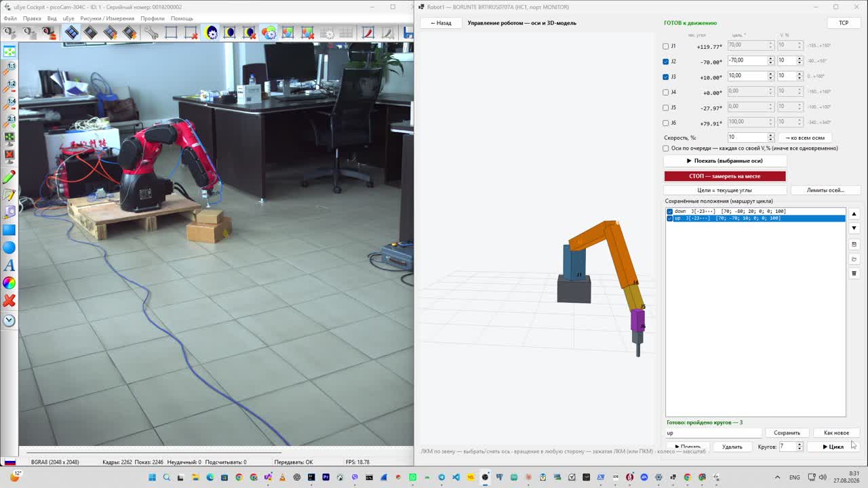Move selected position down with arrow icon
Viewport: 868px width, 488px height.
[x=854, y=228]
